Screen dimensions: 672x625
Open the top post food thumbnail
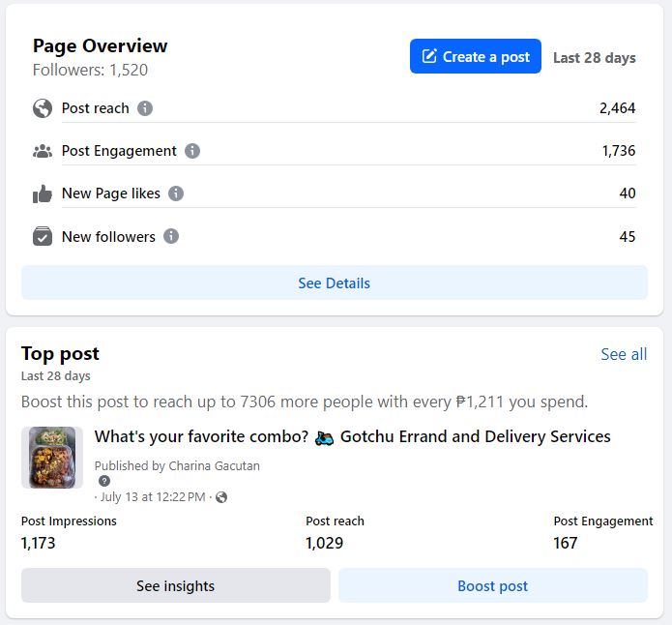(52, 458)
